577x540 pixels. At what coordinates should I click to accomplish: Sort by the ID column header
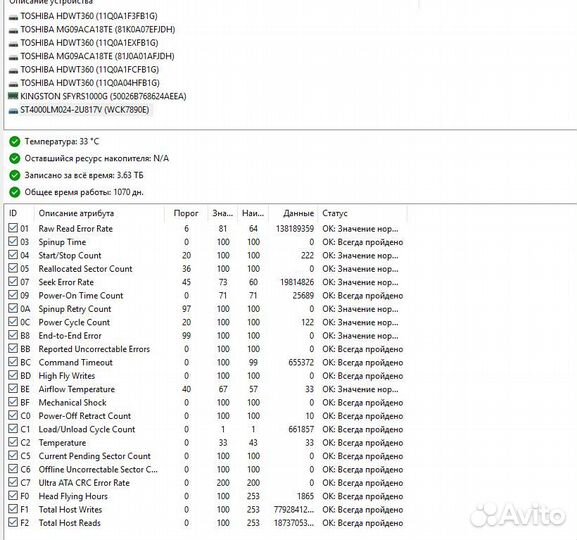point(20,213)
